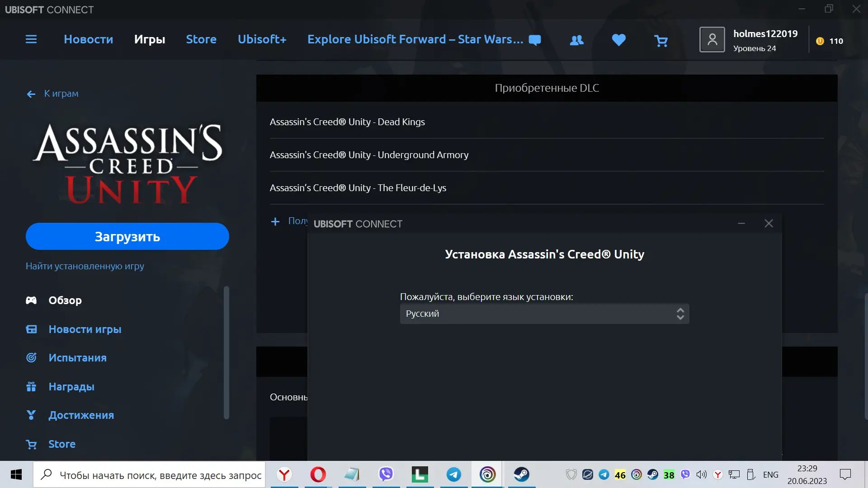This screenshot has height=488, width=868.
Task: Select Достижения in the sidebar
Action: coord(81,415)
